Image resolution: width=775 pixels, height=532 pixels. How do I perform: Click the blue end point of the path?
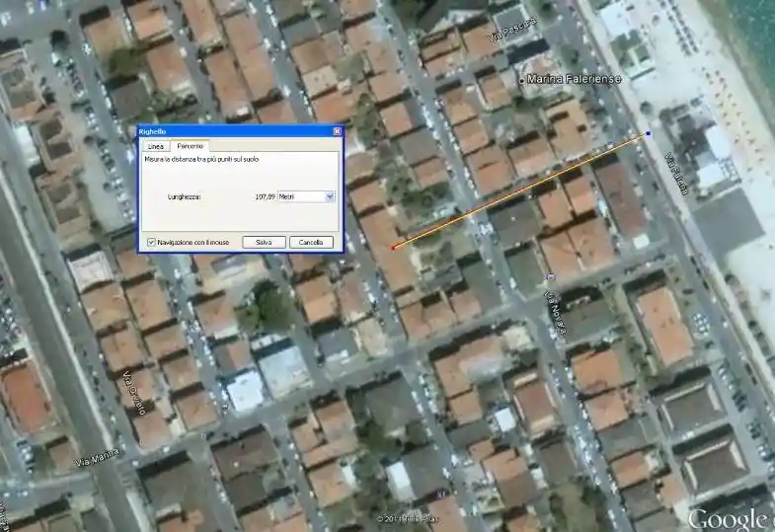(x=648, y=133)
